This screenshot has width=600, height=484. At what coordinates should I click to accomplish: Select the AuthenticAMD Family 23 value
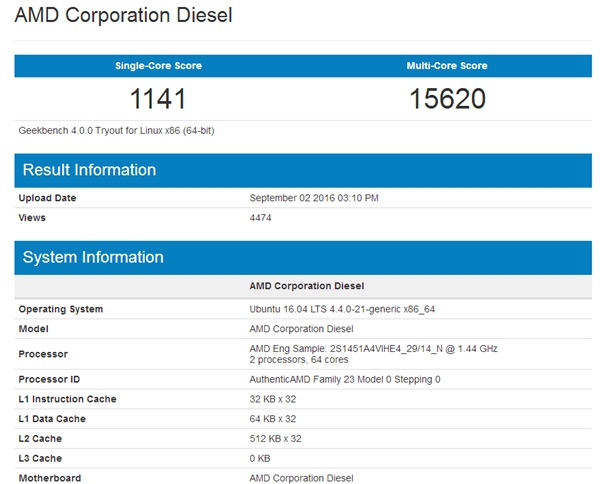(345, 380)
